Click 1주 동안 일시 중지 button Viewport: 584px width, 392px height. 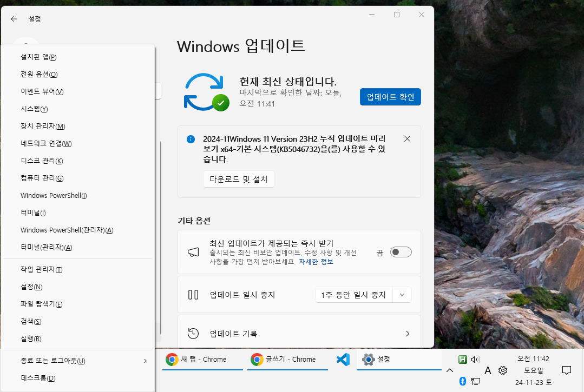(353, 295)
